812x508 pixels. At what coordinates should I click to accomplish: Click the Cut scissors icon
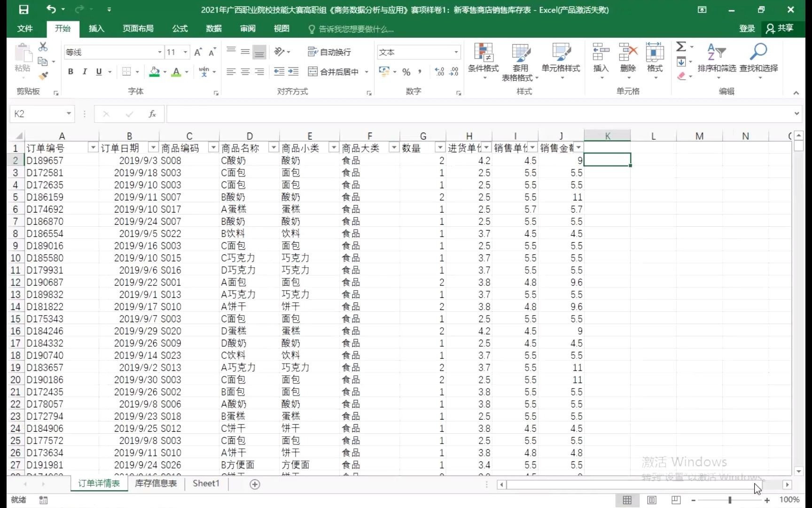[43, 47]
